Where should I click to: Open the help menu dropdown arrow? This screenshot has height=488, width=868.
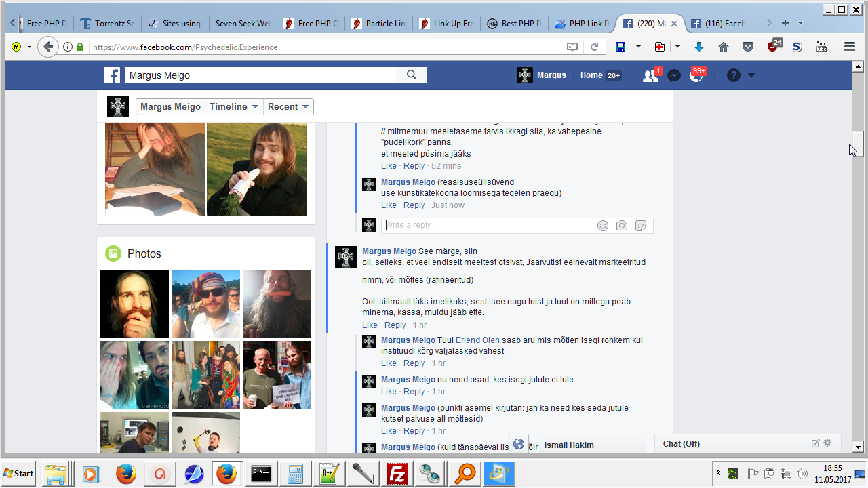coord(751,75)
